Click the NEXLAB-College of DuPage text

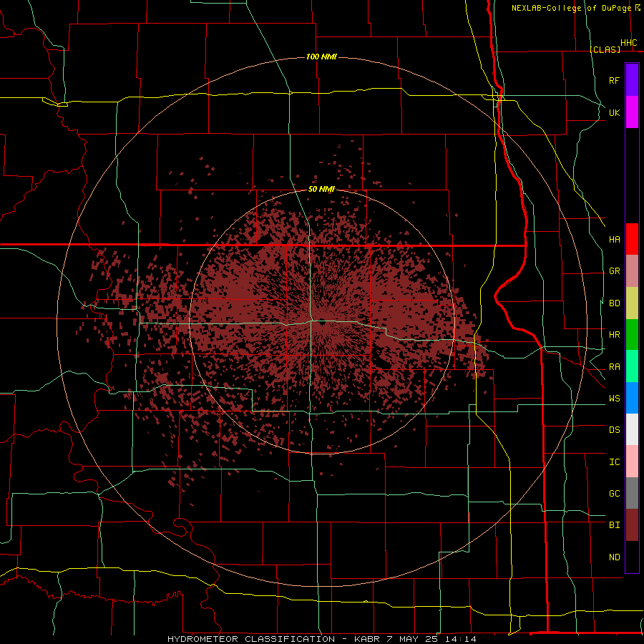pyautogui.click(x=571, y=8)
